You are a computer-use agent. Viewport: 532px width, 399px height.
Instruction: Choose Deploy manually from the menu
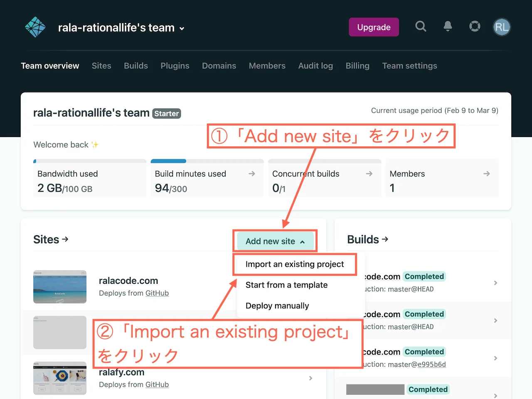(277, 305)
